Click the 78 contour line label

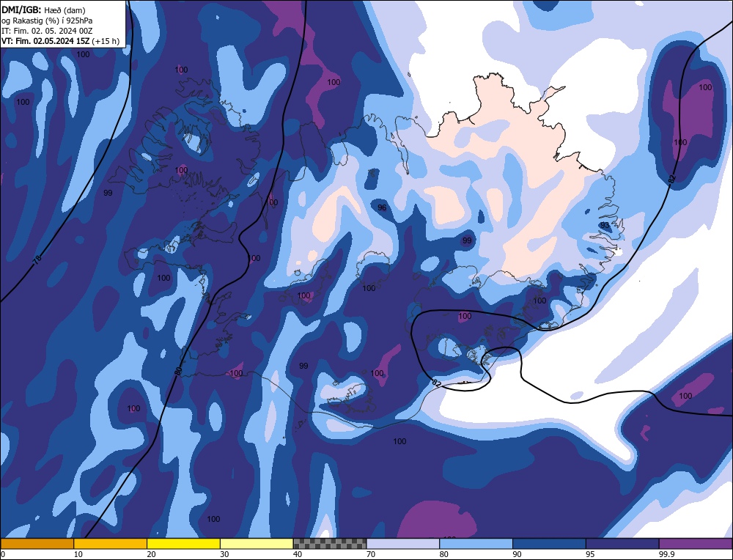click(38, 259)
